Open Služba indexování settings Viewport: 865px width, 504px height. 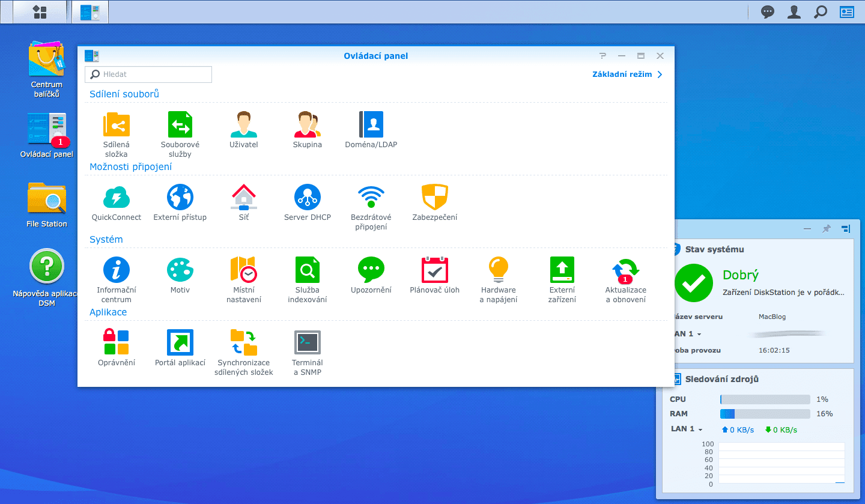(308, 280)
